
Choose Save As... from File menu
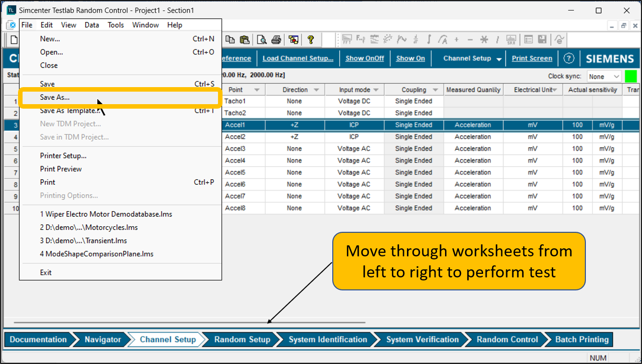click(x=55, y=98)
